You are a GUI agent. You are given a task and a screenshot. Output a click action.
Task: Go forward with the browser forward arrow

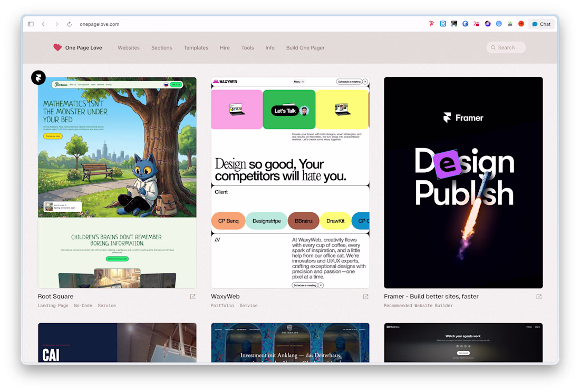pyautogui.click(x=56, y=24)
